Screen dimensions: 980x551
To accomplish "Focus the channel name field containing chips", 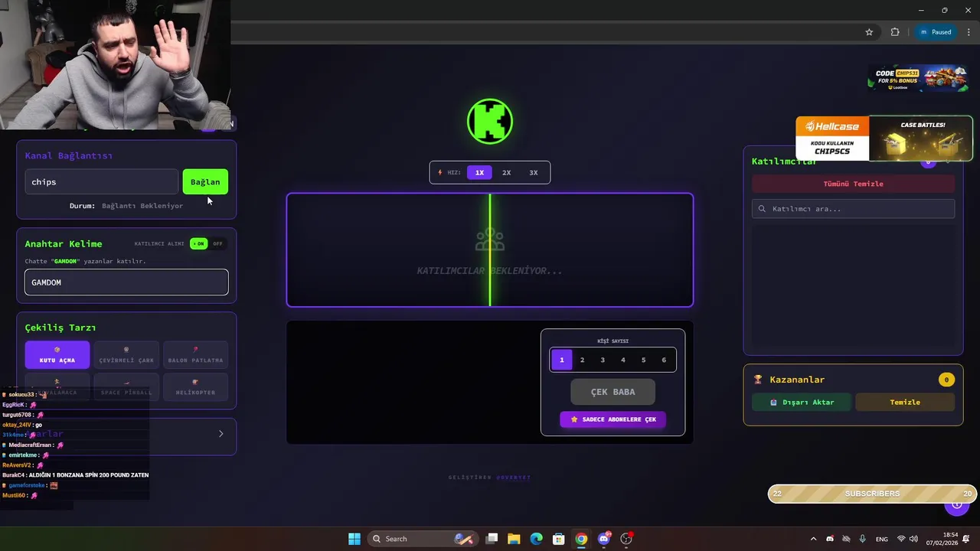I will pos(101,182).
